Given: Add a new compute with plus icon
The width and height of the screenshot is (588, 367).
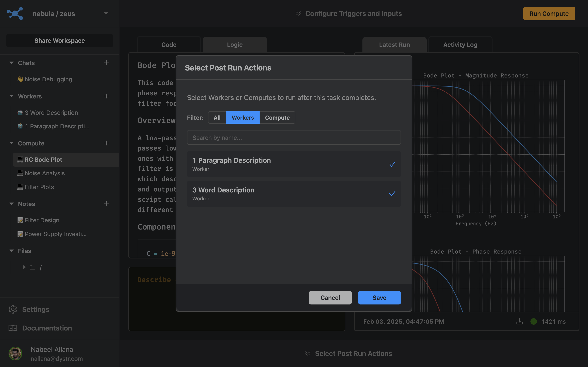Looking at the screenshot, I should [x=106, y=143].
